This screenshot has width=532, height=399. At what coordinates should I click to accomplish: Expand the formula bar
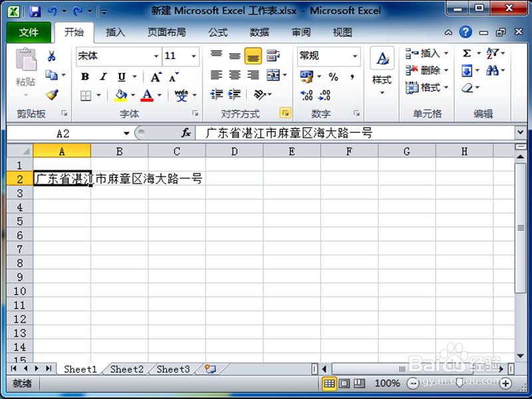pyautogui.click(x=521, y=132)
